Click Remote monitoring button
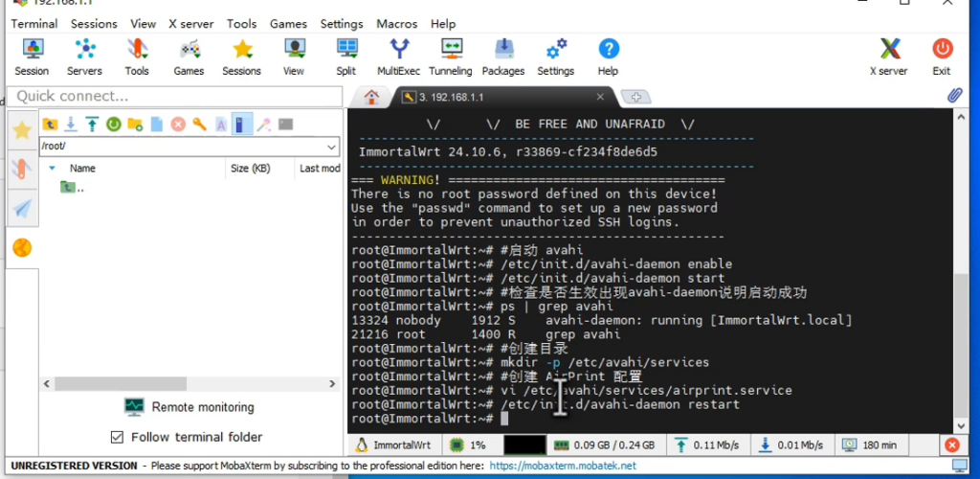Image resolution: width=980 pixels, height=479 pixels. (189, 407)
